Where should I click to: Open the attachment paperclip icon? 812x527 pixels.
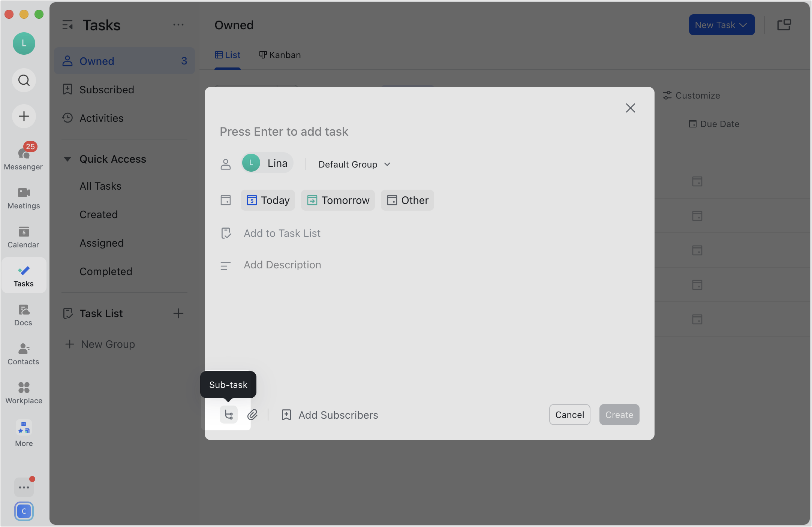(x=253, y=415)
